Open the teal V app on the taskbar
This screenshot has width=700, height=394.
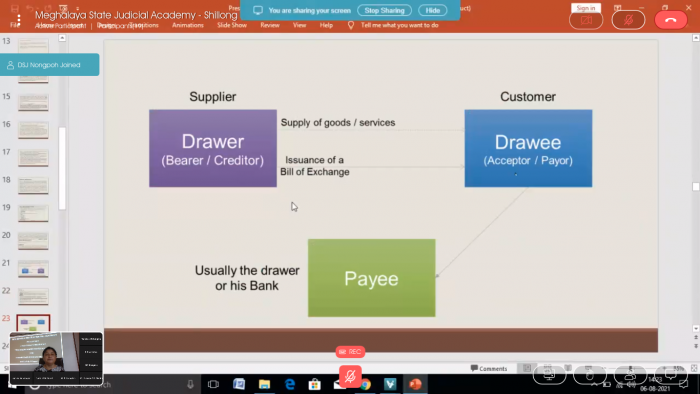pos(390,384)
